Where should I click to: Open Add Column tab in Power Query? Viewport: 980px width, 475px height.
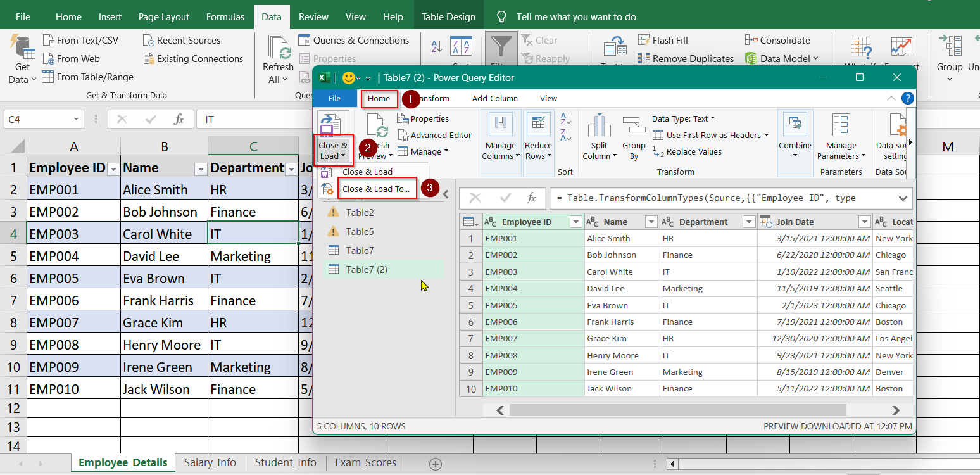(494, 98)
